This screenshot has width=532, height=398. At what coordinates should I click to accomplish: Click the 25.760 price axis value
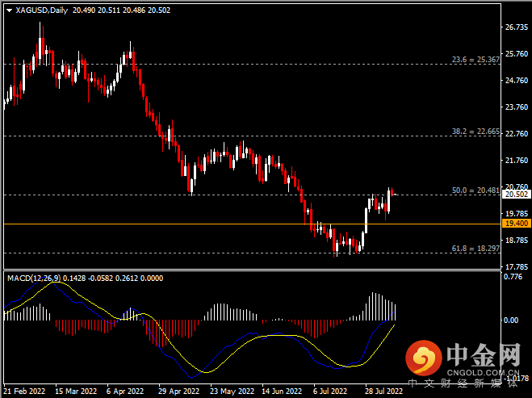click(517, 54)
